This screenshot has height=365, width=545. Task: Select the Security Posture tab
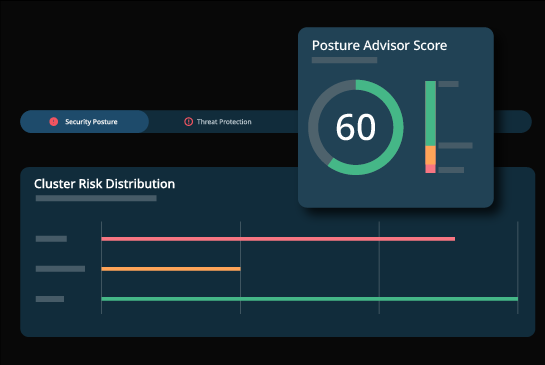84,122
